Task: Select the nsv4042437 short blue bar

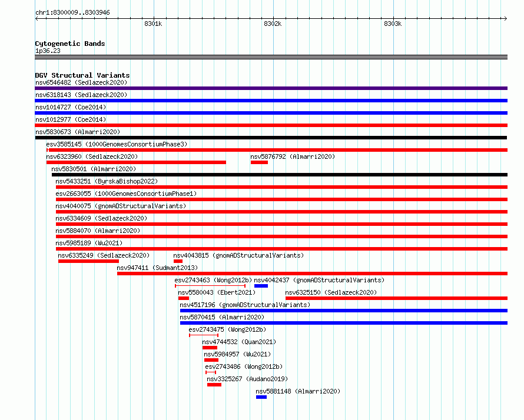Action: (261, 286)
